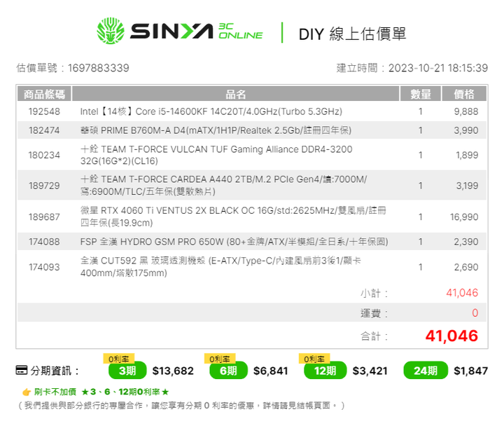Click the 0利率 tag above 3期
The image size is (504, 426).
(118, 359)
